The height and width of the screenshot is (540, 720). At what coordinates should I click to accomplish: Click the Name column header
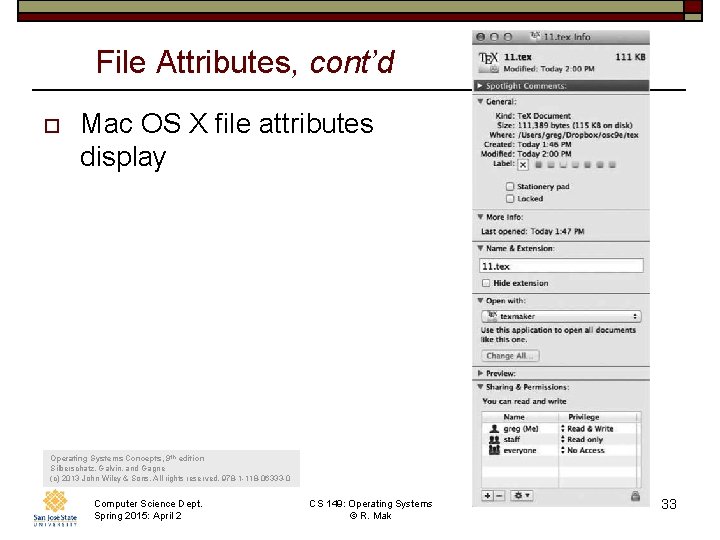pyautogui.click(x=520, y=417)
